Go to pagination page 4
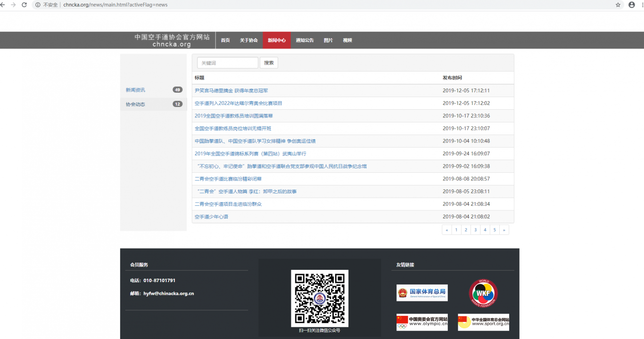The height and width of the screenshot is (339, 644). click(485, 230)
